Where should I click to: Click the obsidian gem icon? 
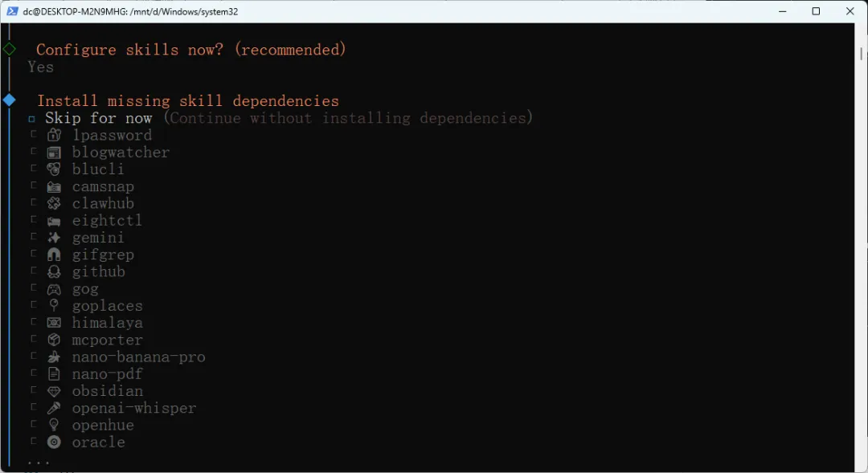54,391
